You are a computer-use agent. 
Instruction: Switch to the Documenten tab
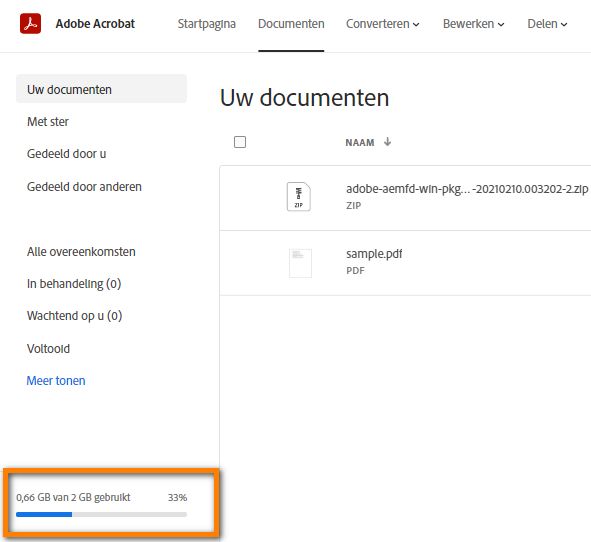pyautogui.click(x=291, y=24)
